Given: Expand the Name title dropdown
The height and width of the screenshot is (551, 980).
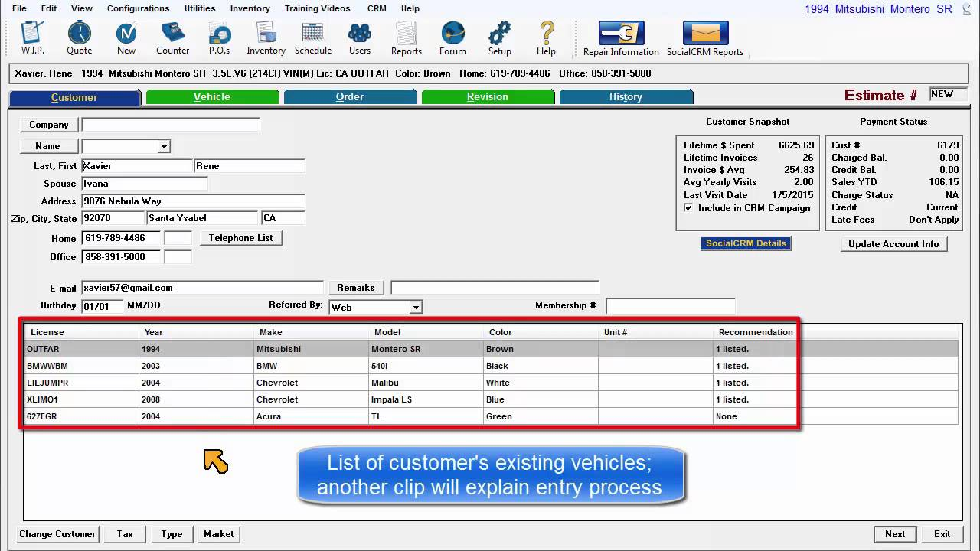Looking at the screenshot, I should tap(163, 145).
